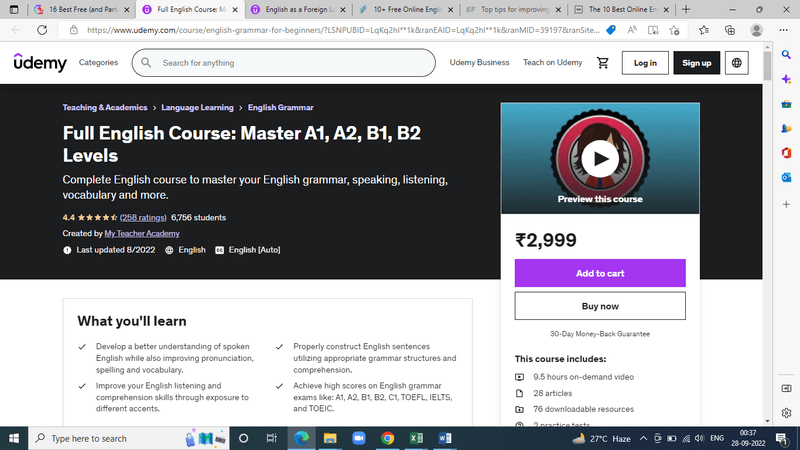Screen dimensions: 800x450
Task: Add page to favorites star icon
Action: click(674, 30)
